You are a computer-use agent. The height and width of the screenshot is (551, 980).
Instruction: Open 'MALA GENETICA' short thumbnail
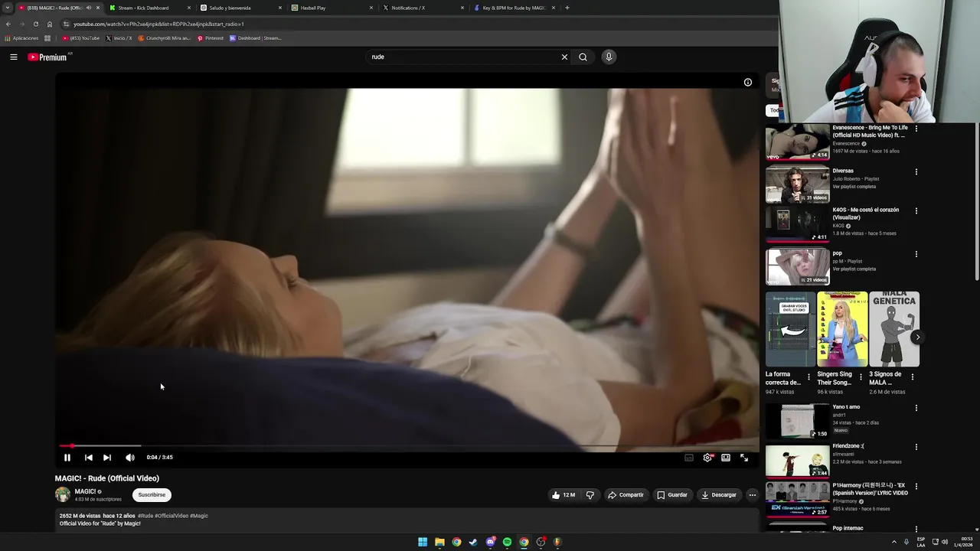pos(894,329)
